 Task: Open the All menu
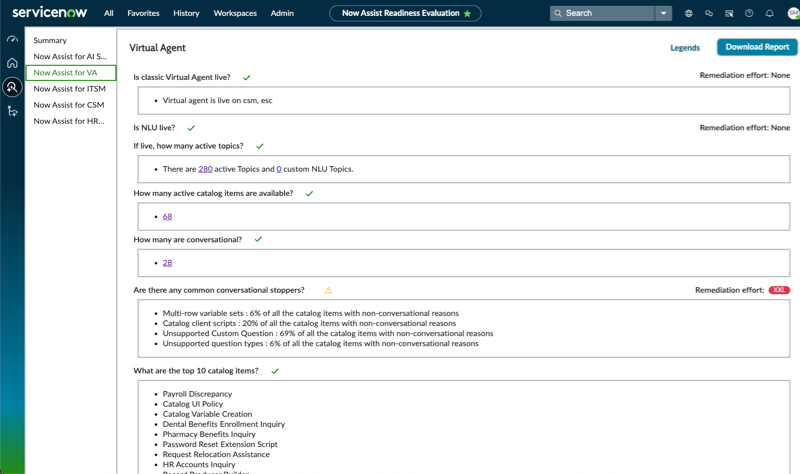pyautogui.click(x=109, y=13)
